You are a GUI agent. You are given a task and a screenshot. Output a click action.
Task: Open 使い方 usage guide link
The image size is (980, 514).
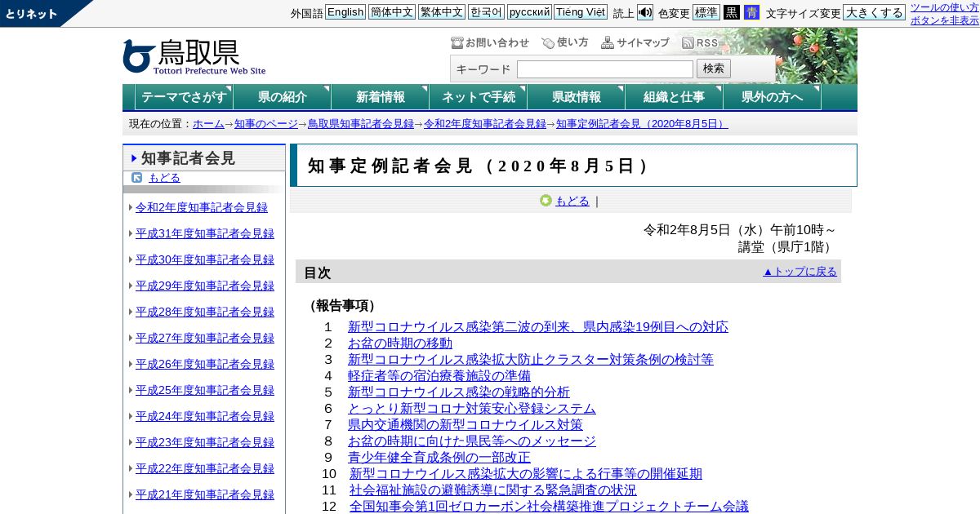tap(565, 42)
